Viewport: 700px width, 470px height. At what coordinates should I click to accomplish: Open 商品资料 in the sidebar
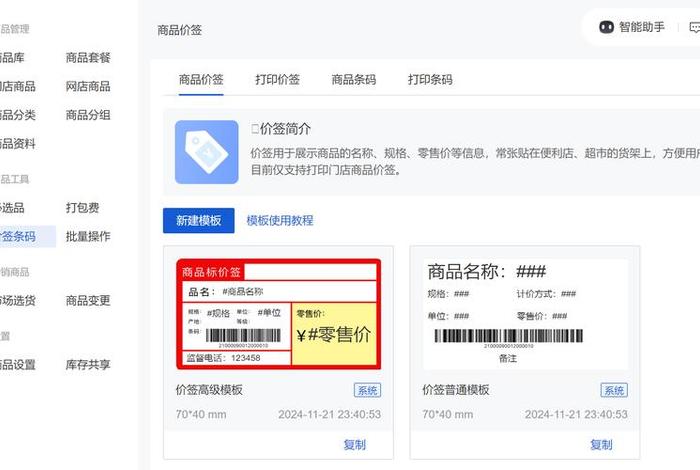(x=17, y=143)
